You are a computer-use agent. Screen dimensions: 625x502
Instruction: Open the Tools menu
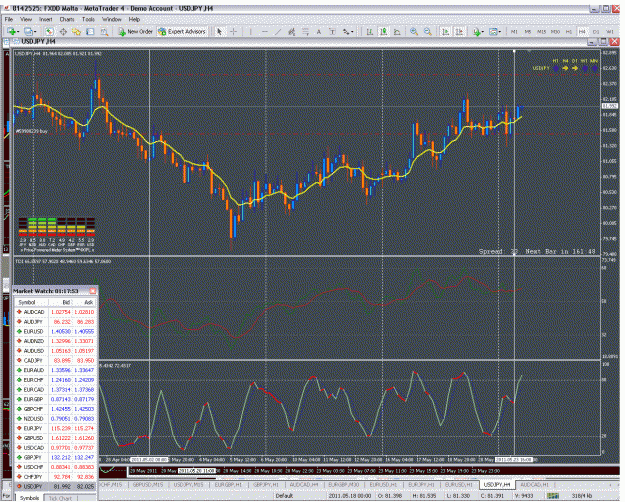88,19
